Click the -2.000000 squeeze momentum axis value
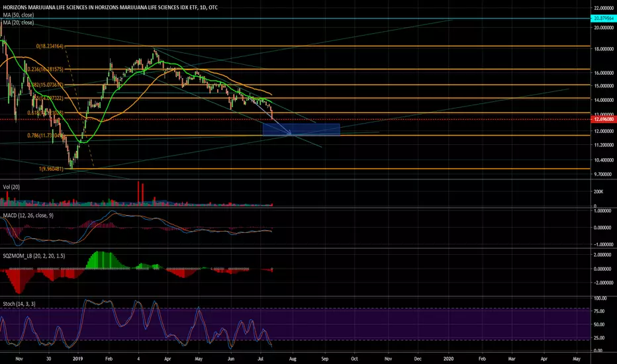The width and height of the screenshot is (617, 364). (602, 283)
